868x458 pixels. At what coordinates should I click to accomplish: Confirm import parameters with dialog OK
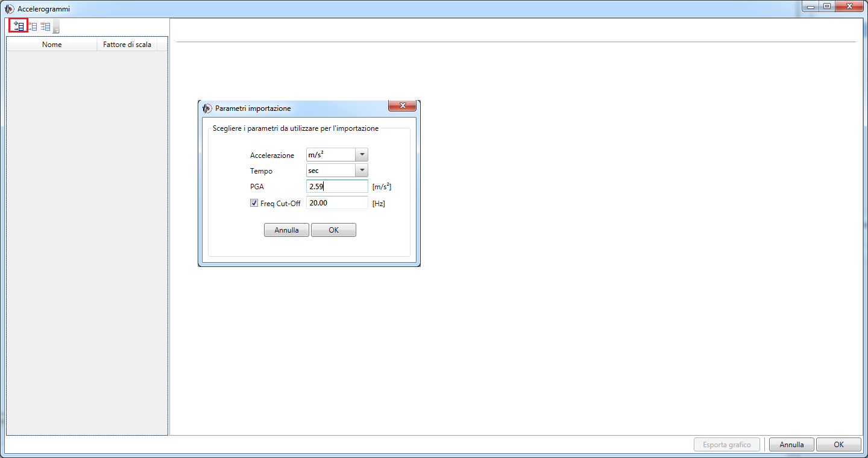click(333, 230)
